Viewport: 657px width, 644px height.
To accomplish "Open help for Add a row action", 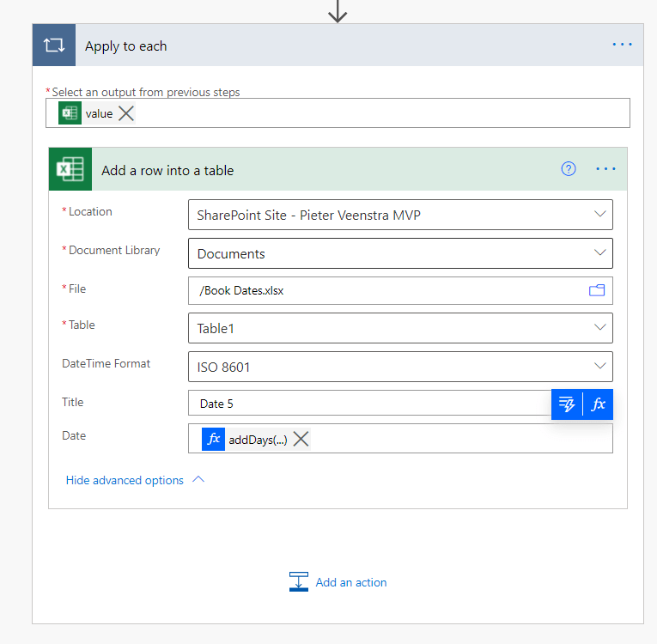I will coord(569,169).
